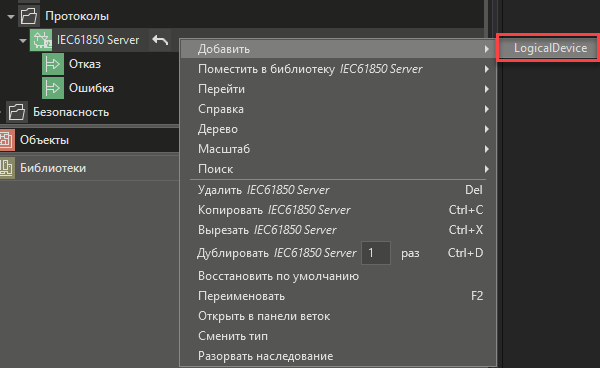Screen dimensions: 600x368
Task: Open the Добавить submenu arrow
Action: pyautogui.click(x=486, y=49)
